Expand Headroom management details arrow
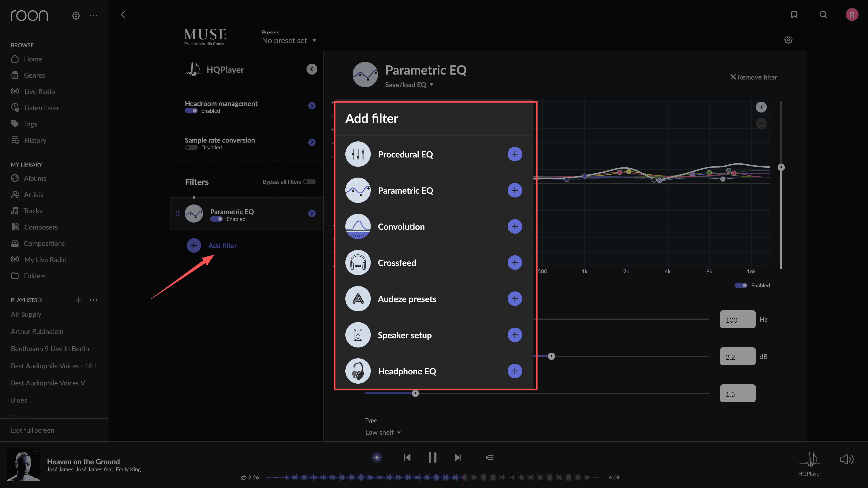Image resolution: width=868 pixels, height=488 pixels. click(x=312, y=106)
